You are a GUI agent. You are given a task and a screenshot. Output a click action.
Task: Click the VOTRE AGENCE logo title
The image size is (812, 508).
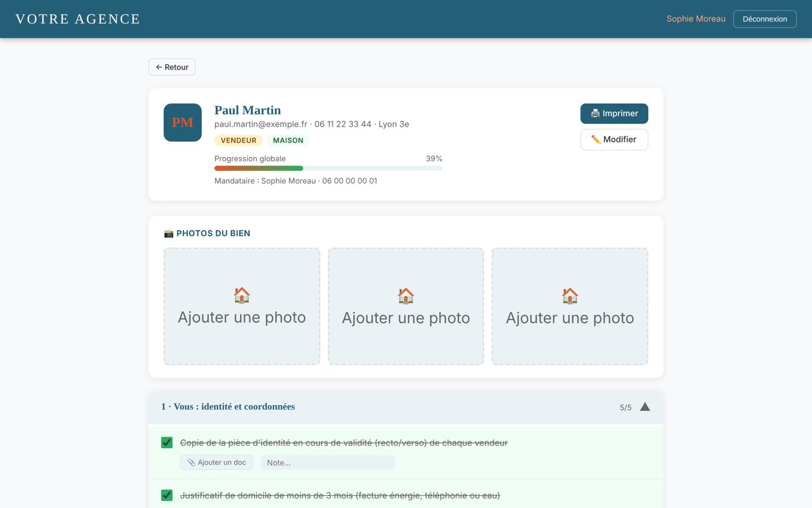pyautogui.click(x=78, y=19)
